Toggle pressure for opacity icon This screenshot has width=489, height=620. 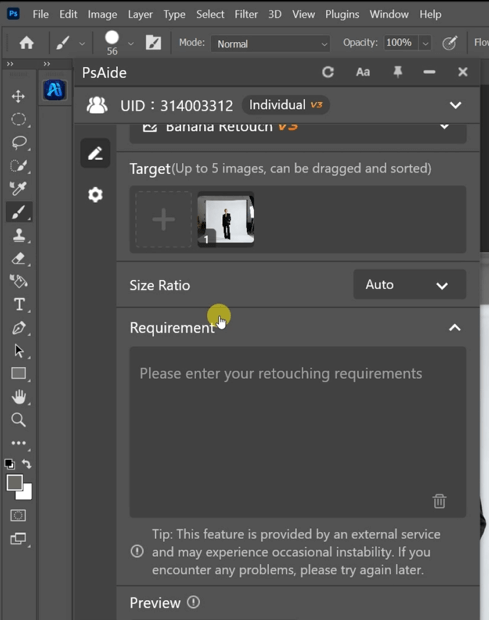(449, 43)
